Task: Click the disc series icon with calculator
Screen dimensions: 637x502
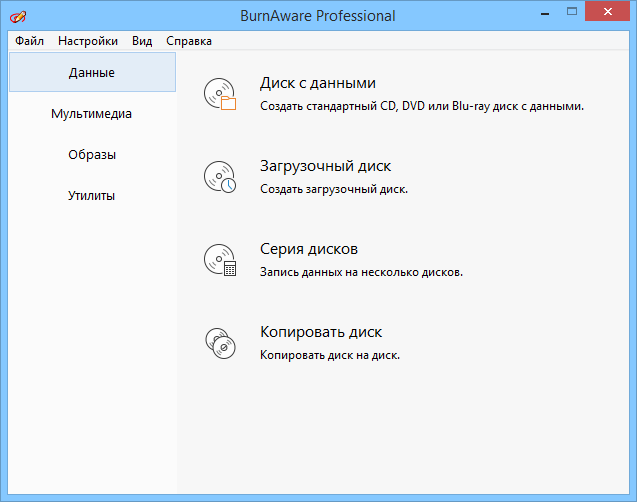Action: 219,260
